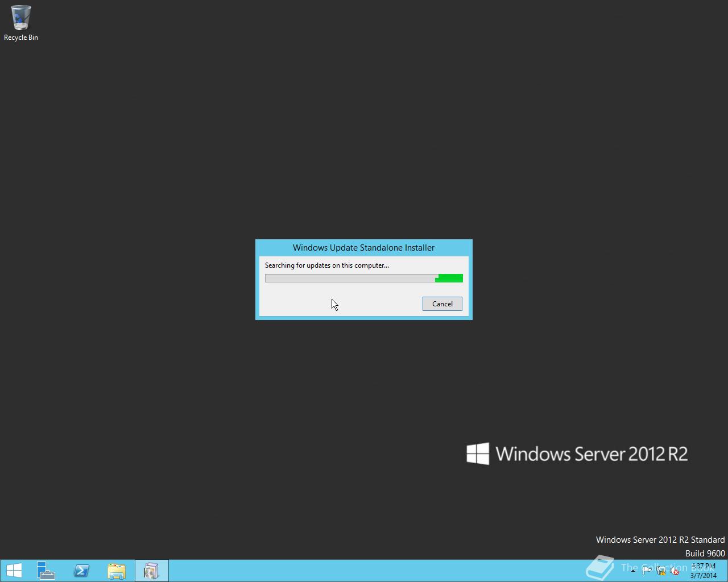The image size is (728, 582).
Task: Open the Recycle Bin desktop icon
Action: [21, 23]
